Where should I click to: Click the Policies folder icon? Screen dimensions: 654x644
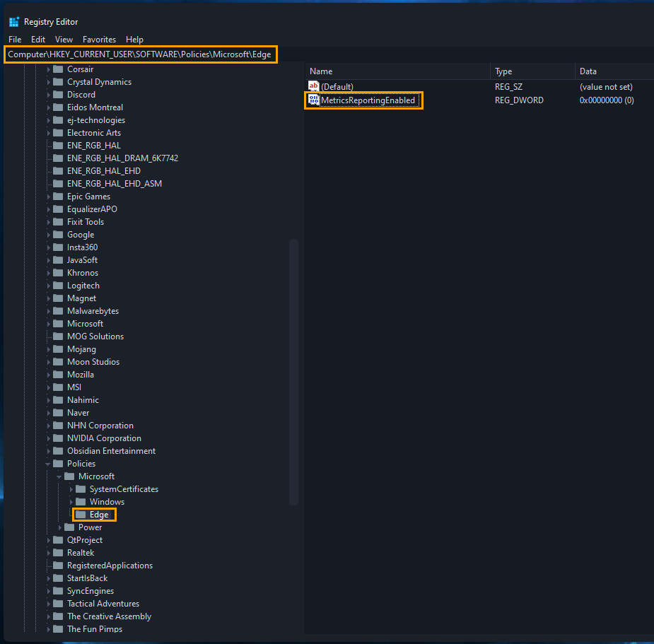(58, 464)
